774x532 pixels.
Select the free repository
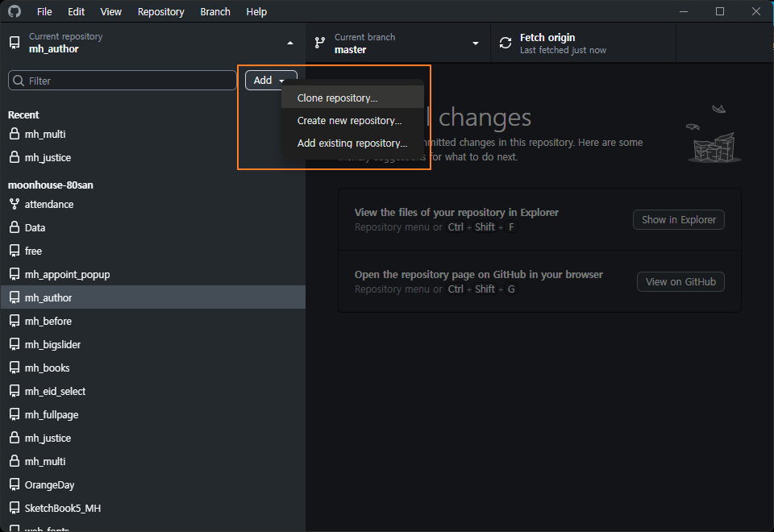152,251
